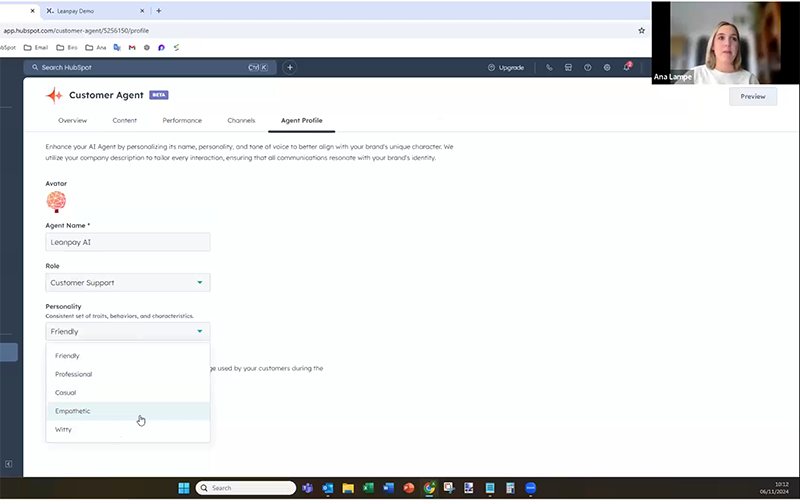Focus the Search HubSpot box
800x500 pixels.
click(150, 67)
